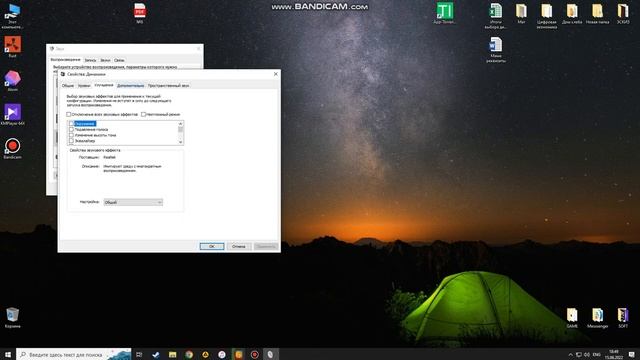Confirm with the OK button
The image size is (640, 360).
click(212, 247)
